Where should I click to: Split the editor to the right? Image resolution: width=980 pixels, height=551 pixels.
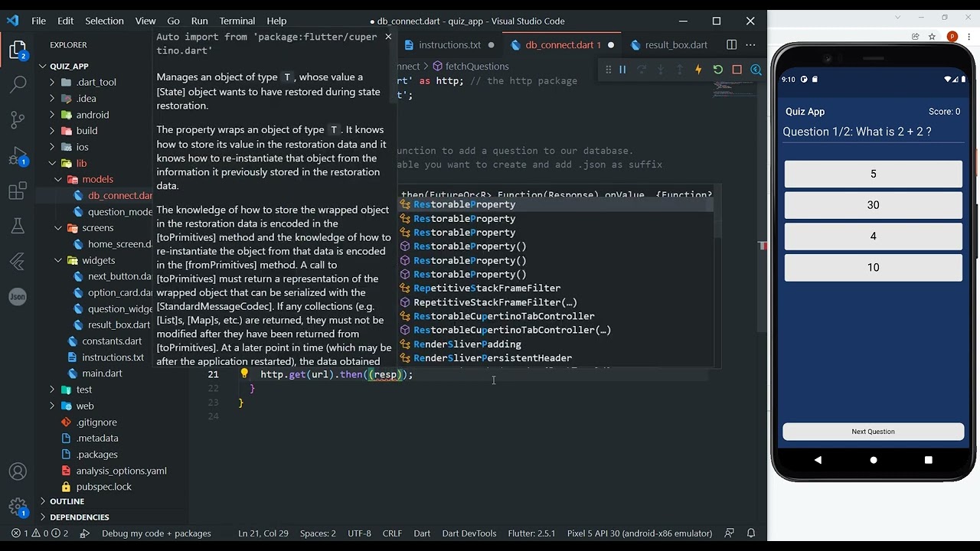pos(731,45)
